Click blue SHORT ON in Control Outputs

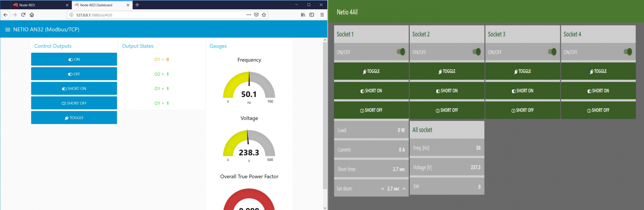click(74, 89)
